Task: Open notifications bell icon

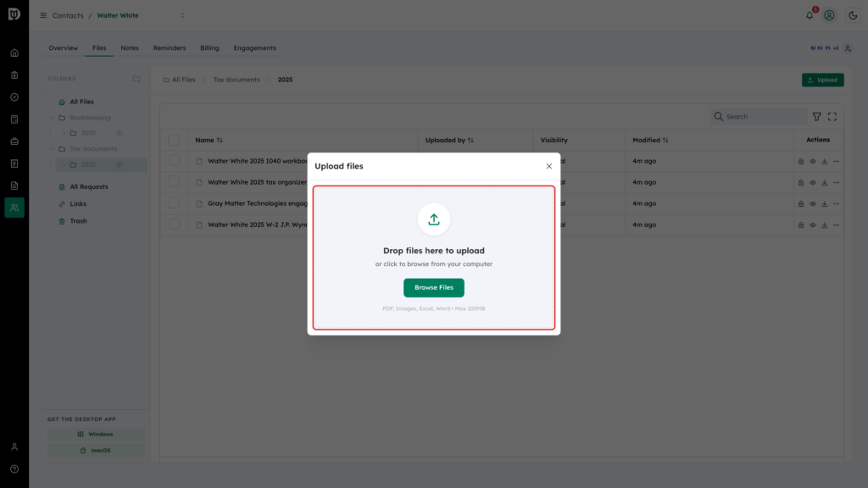Action: [x=810, y=15]
